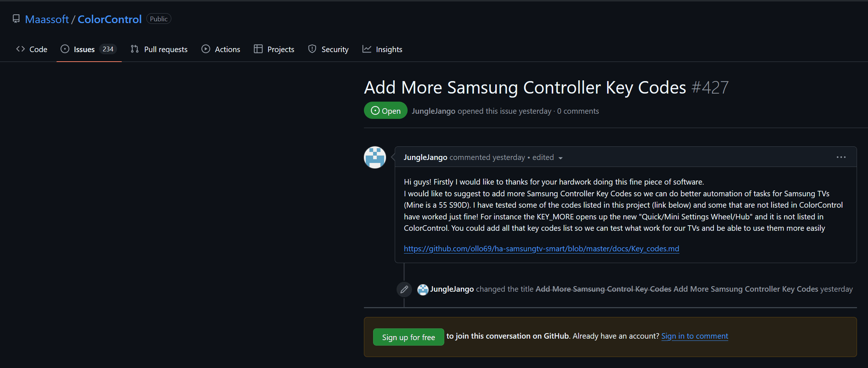Select the Issues tab

89,49
